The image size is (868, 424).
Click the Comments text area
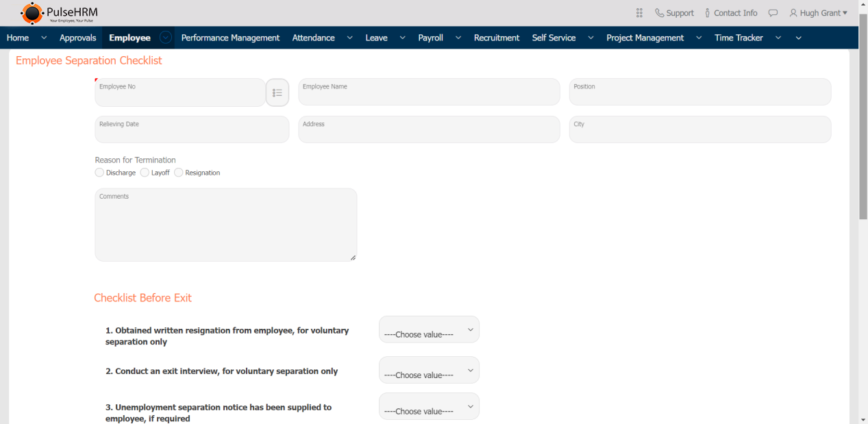click(x=225, y=225)
